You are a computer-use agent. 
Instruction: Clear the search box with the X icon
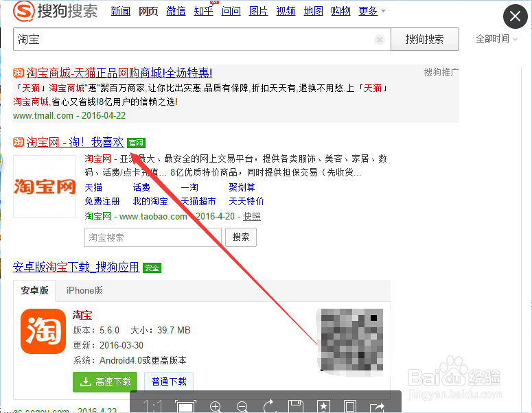[380, 40]
